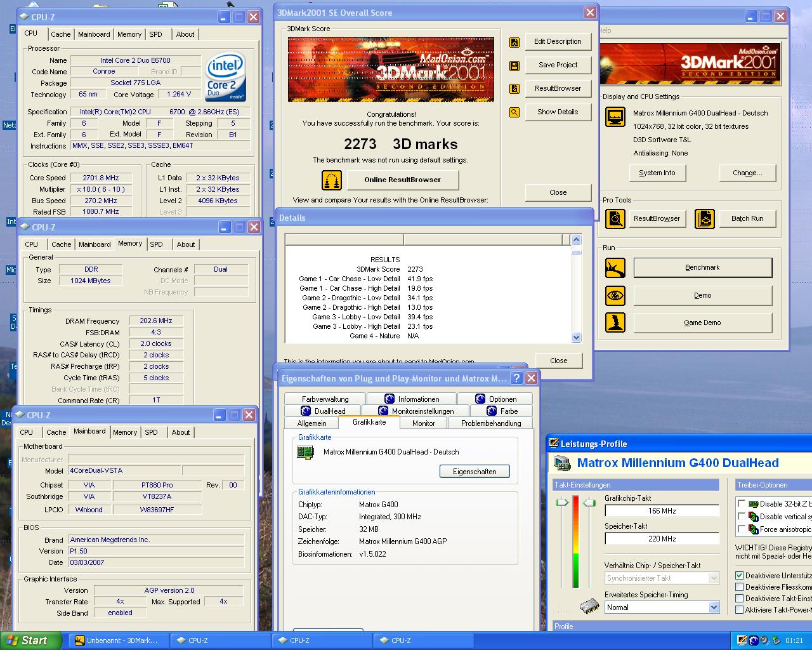The image size is (812, 650).
Task: Start the Benchmark button in 3DMark
Action: point(702,268)
